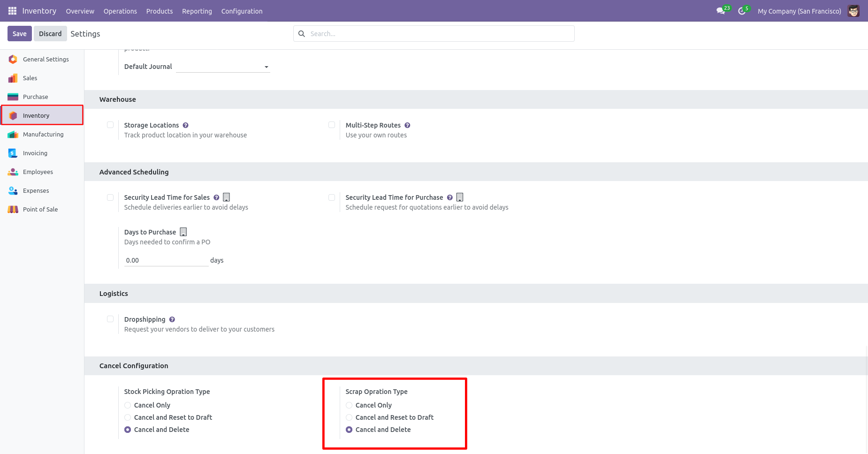Open Purchase settings in the sidebar
Viewport: 868px width, 454px height.
[x=42, y=97]
